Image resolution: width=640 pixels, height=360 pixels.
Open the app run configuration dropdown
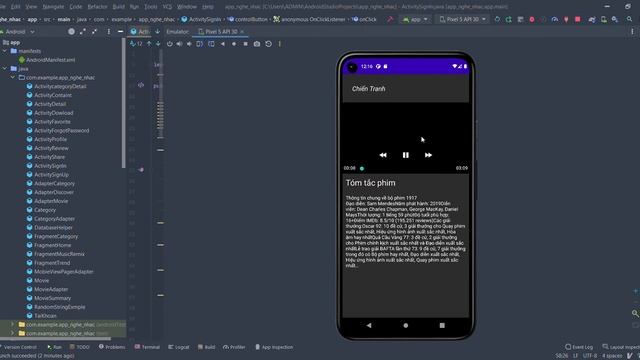coord(416,19)
